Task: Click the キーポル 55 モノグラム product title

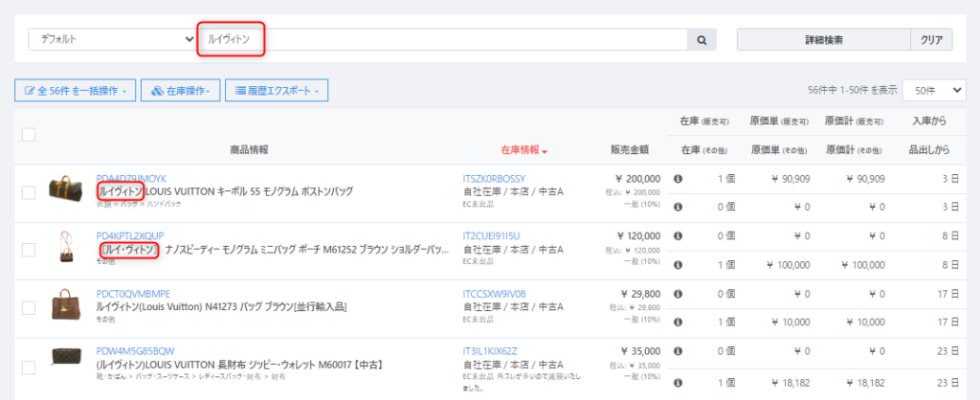Action: [x=225, y=191]
